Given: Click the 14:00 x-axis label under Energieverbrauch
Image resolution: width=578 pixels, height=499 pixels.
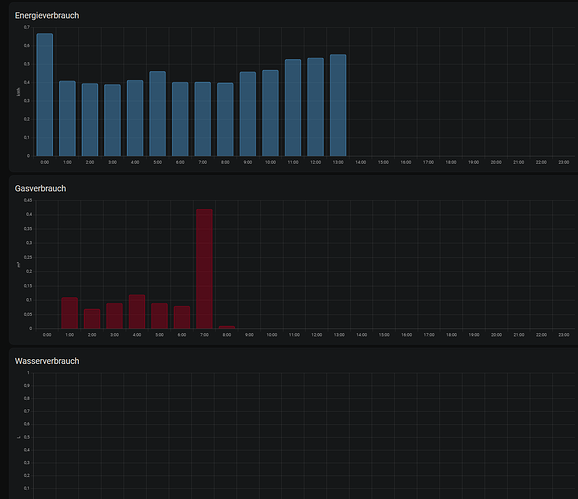Looking at the screenshot, I should (361, 162).
